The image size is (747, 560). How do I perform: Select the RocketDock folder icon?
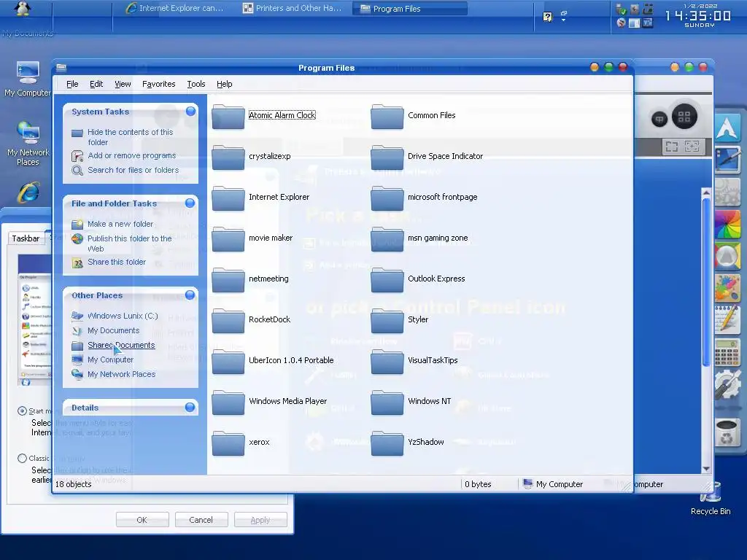(x=228, y=322)
